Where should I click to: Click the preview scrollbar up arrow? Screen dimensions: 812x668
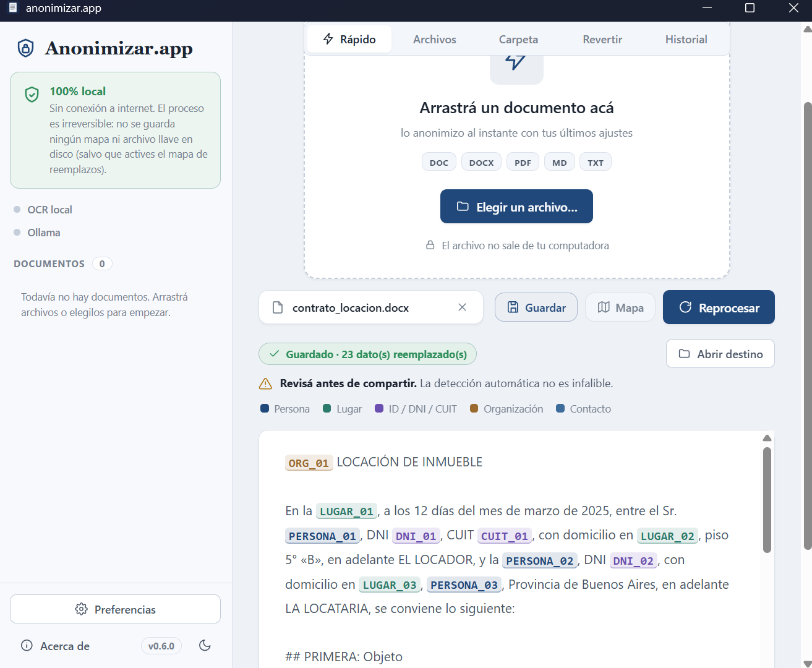[x=767, y=438]
